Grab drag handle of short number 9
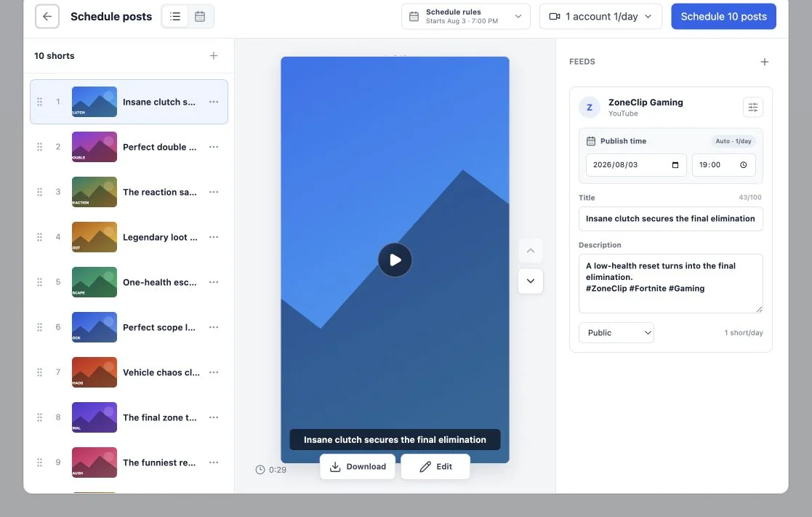The image size is (812, 517). (40, 462)
